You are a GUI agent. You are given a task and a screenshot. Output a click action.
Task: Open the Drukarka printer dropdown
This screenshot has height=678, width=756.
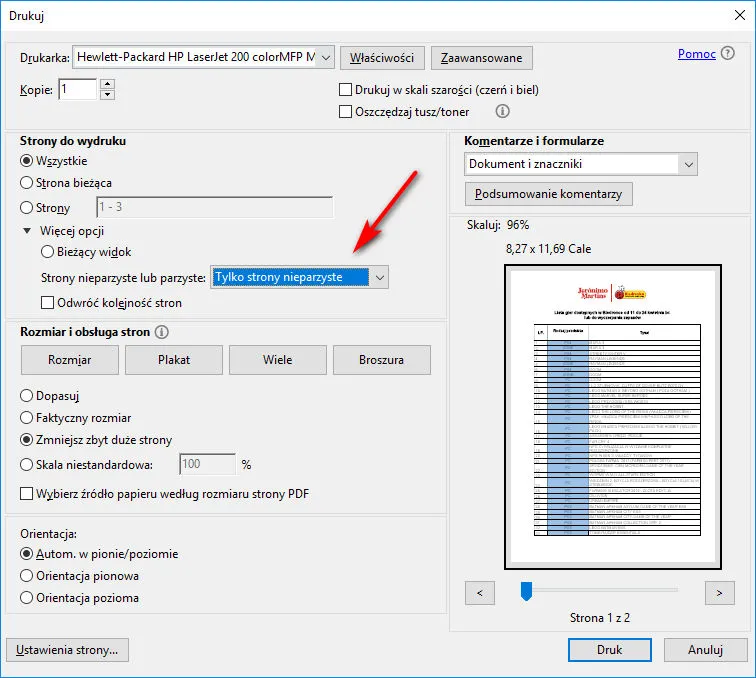pos(324,57)
